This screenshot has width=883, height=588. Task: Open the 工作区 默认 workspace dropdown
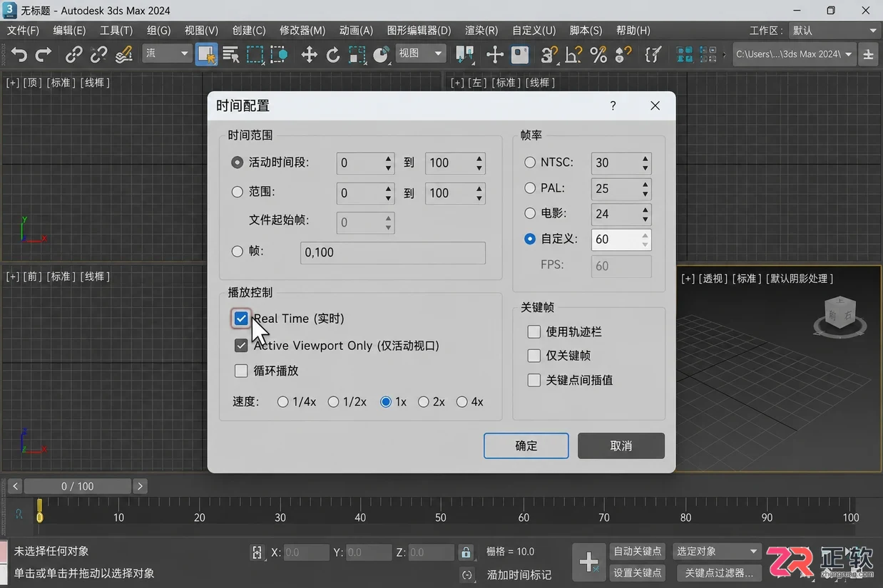[x=833, y=31]
